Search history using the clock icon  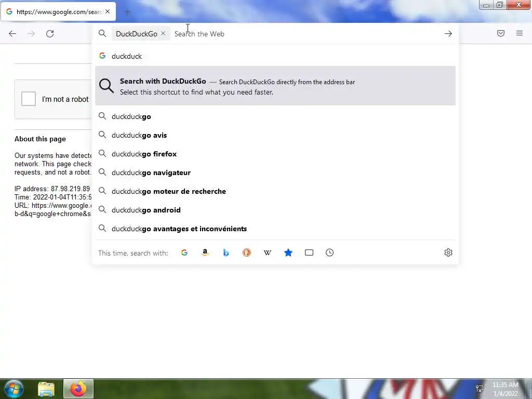330,252
